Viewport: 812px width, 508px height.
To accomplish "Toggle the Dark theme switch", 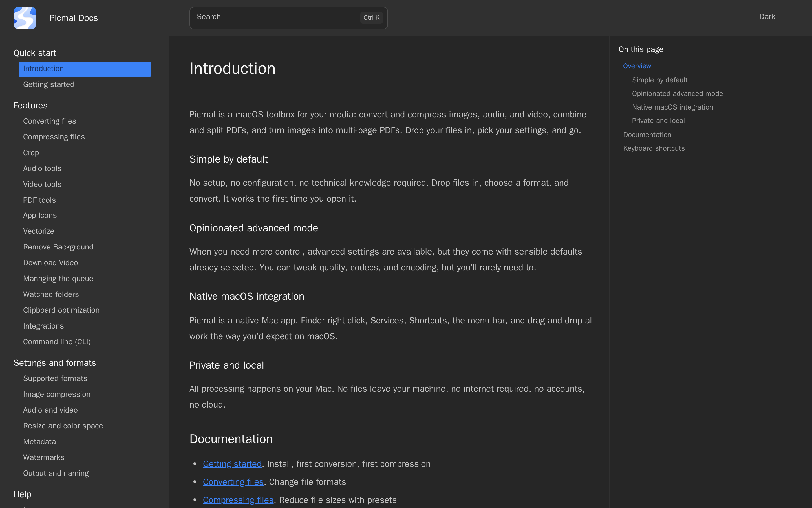I will click(767, 17).
